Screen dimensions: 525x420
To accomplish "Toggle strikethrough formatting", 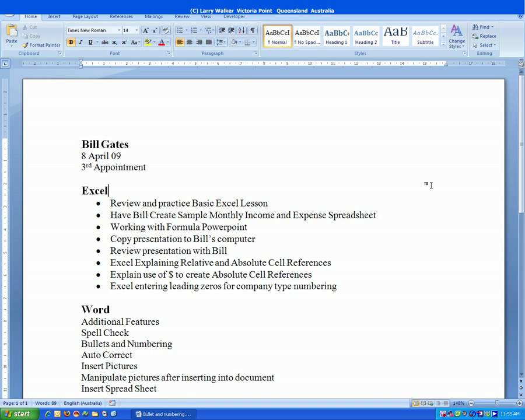I will pos(105,42).
